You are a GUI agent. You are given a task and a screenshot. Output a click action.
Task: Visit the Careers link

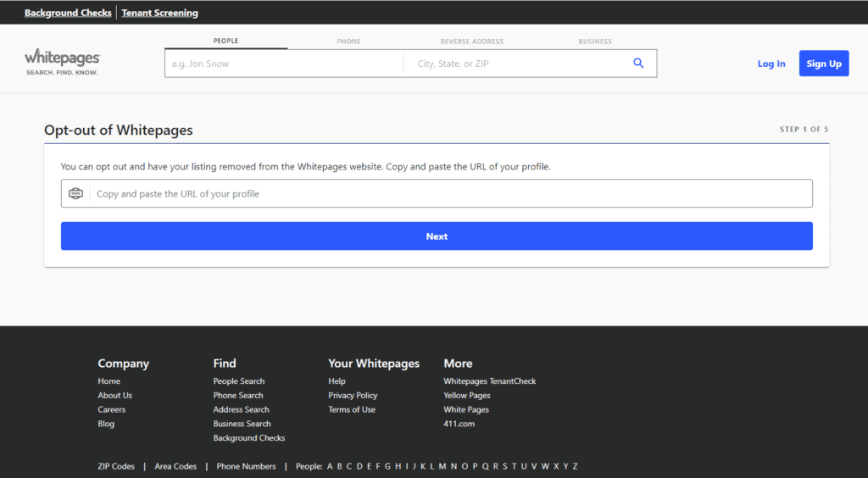coord(112,409)
